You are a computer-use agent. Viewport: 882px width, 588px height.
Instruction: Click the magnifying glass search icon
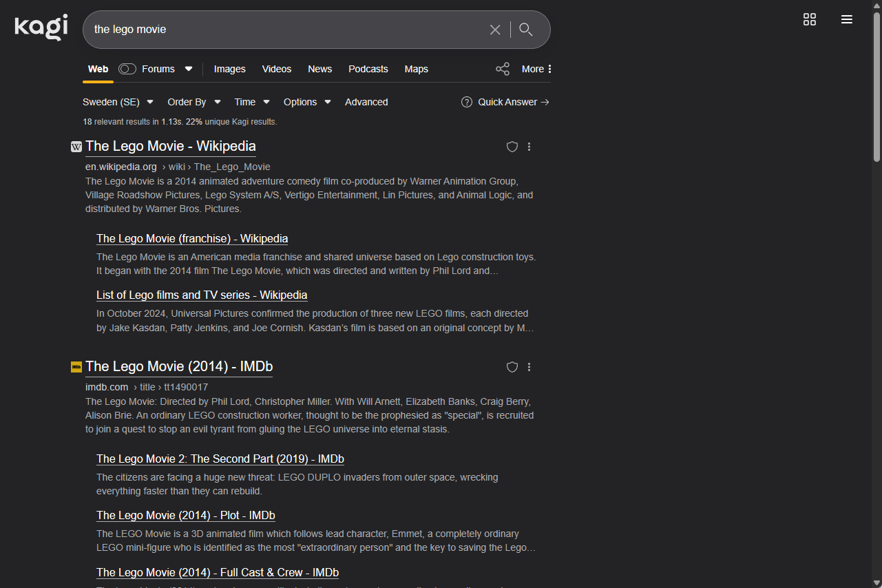(526, 30)
